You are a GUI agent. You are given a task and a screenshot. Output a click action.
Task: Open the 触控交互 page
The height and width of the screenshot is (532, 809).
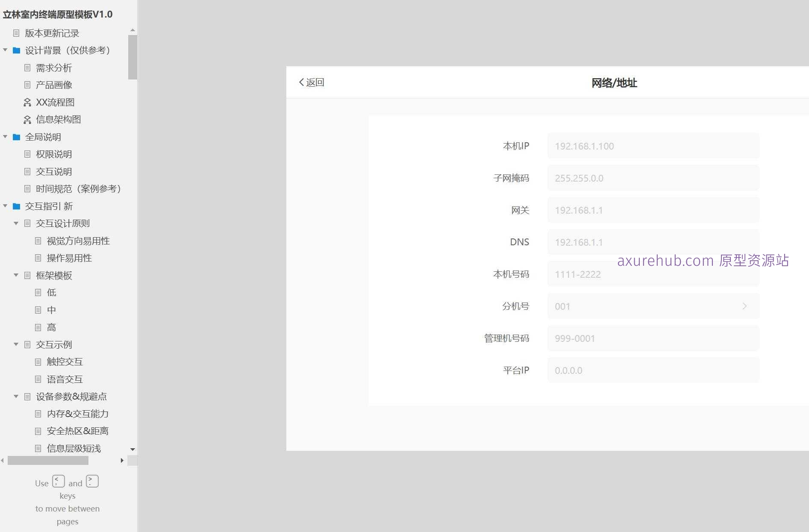[65, 362]
